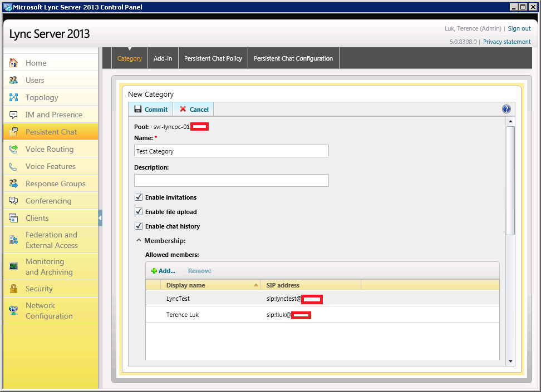Click the scrollbar up arrow

pyautogui.click(x=510, y=121)
